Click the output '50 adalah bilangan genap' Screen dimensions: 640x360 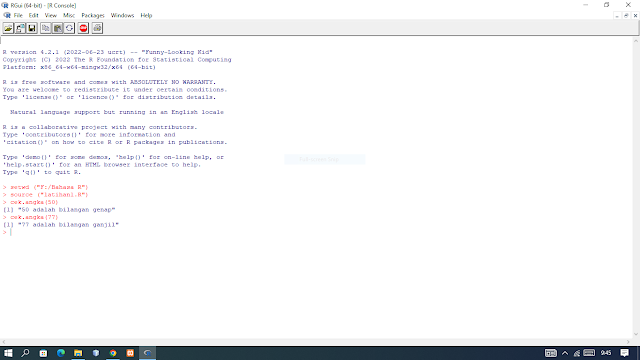coord(59,210)
